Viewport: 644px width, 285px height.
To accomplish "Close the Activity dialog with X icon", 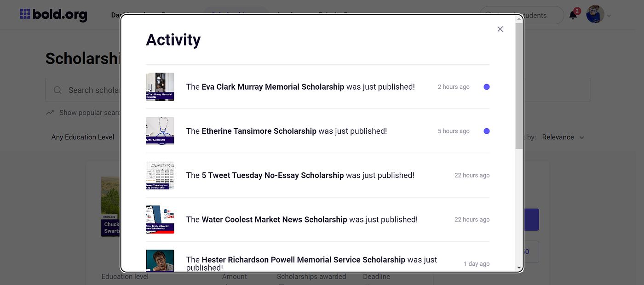I will [500, 29].
